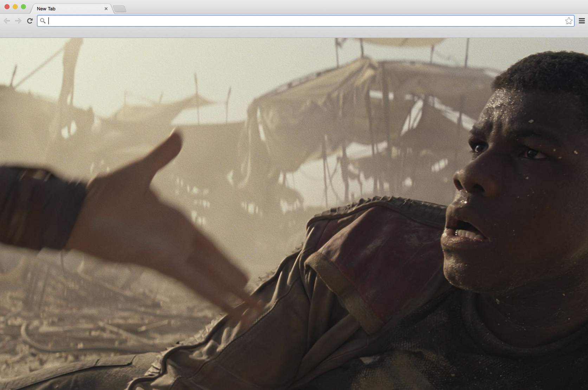Viewport: 588px width, 390px height.
Task: Focus the address bar input field
Action: pyautogui.click(x=306, y=21)
